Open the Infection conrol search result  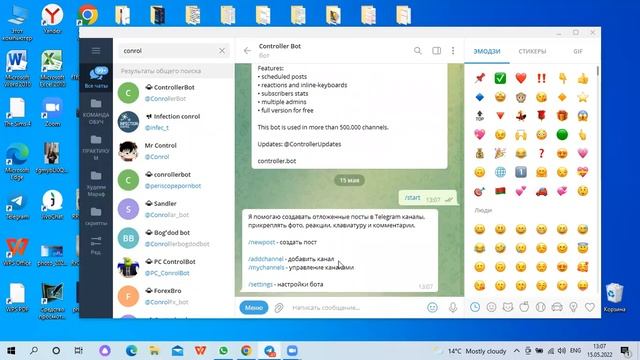(x=174, y=122)
